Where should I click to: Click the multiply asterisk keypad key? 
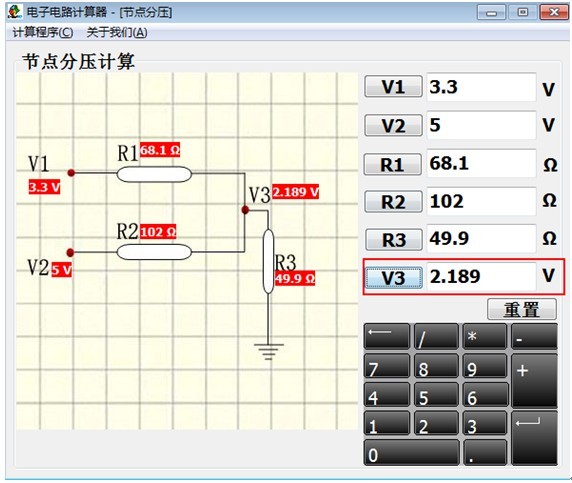coord(485,336)
